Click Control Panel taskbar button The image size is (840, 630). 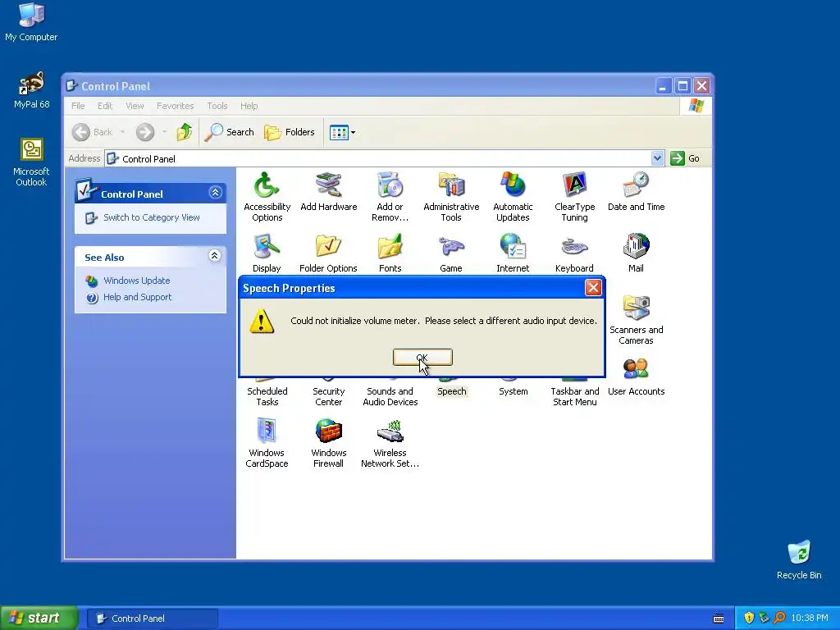(153, 619)
